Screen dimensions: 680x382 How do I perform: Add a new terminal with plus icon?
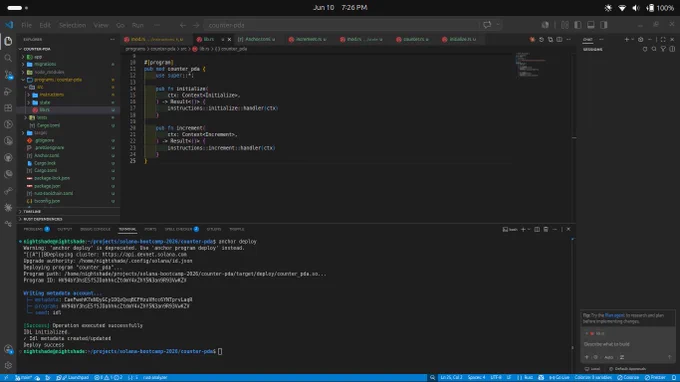523,229
